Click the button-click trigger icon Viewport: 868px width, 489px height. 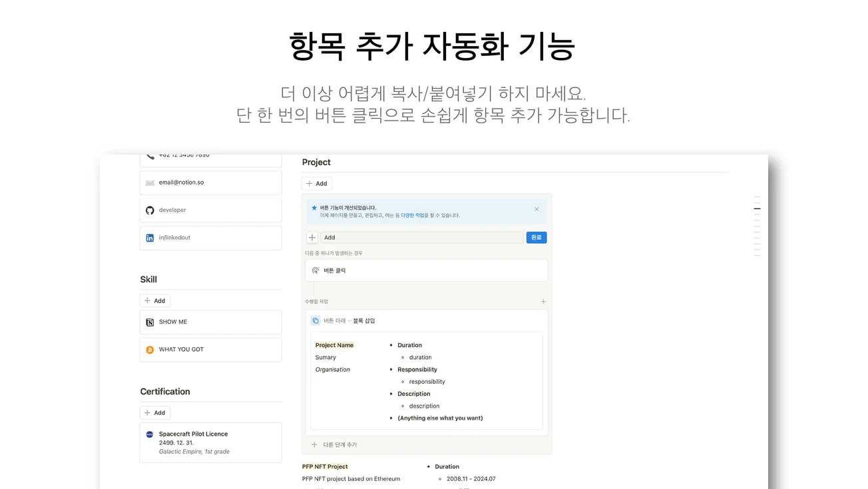click(x=316, y=270)
